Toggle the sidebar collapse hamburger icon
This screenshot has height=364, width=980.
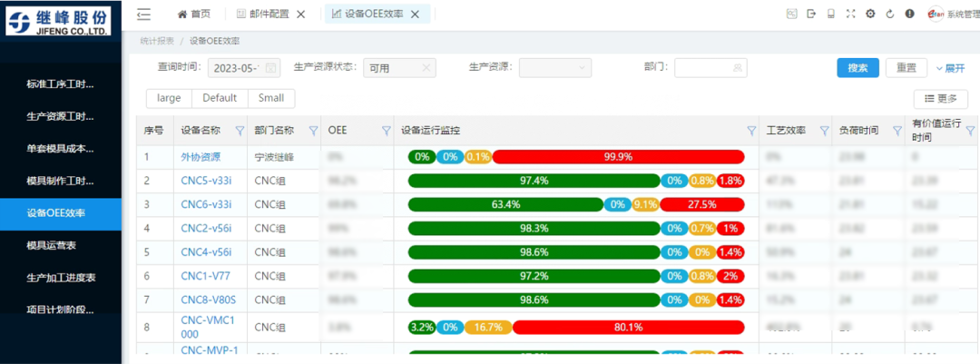[143, 13]
